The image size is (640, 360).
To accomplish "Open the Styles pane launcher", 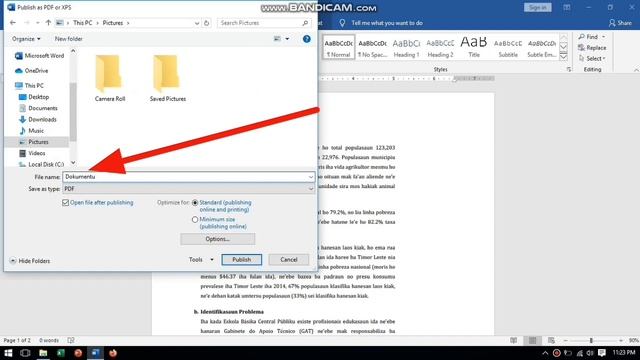I will pyautogui.click(x=569, y=70).
